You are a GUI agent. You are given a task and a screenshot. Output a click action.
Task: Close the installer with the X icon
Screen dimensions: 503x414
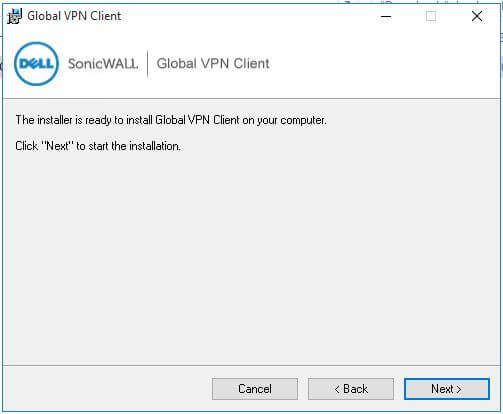(477, 16)
